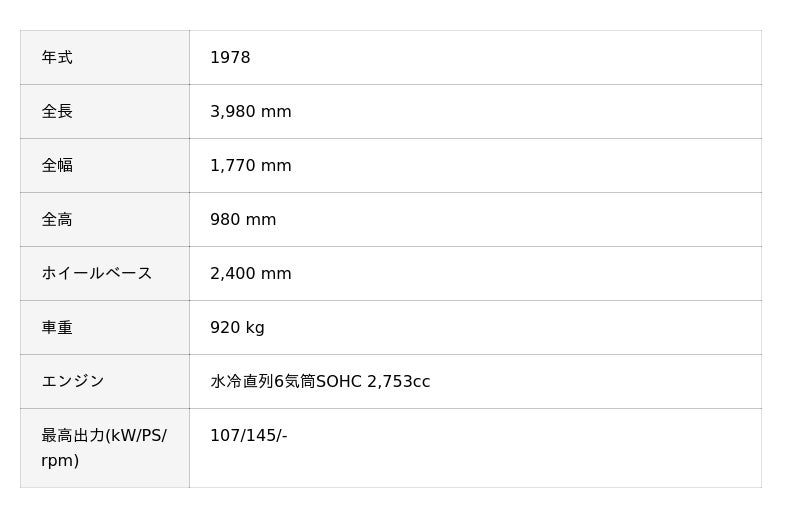The height and width of the screenshot is (518, 800).
Task: Click the 年式 label cell
Action: click(57, 58)
